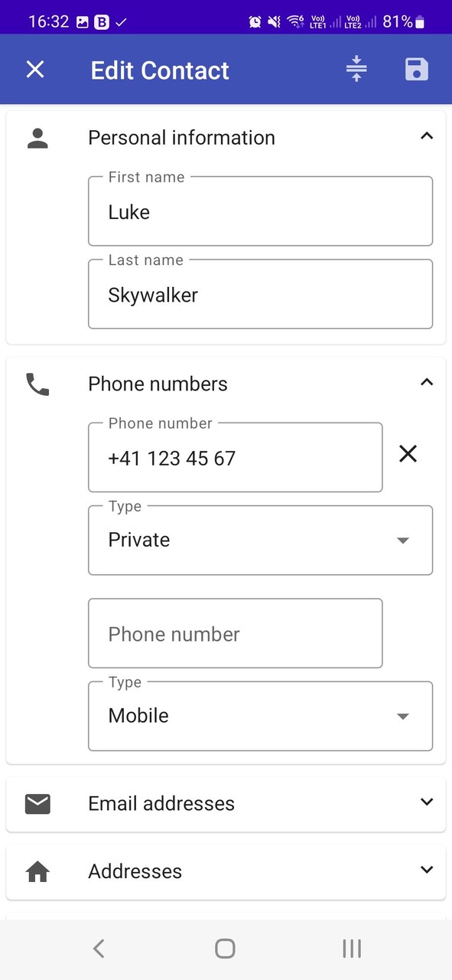Viewport: 452px width, 980px height.
Task: Select the empty Phone number field
Action: tap(235, 634)
